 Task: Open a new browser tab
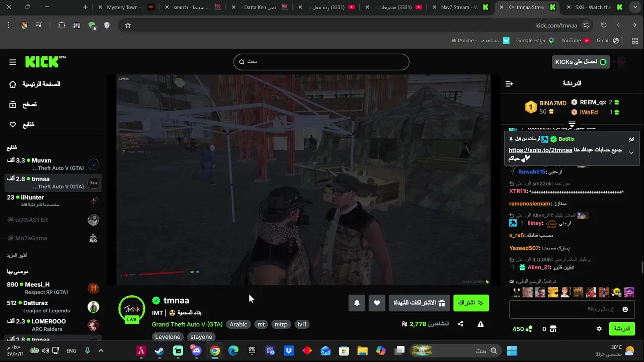(x=86, y=7)
